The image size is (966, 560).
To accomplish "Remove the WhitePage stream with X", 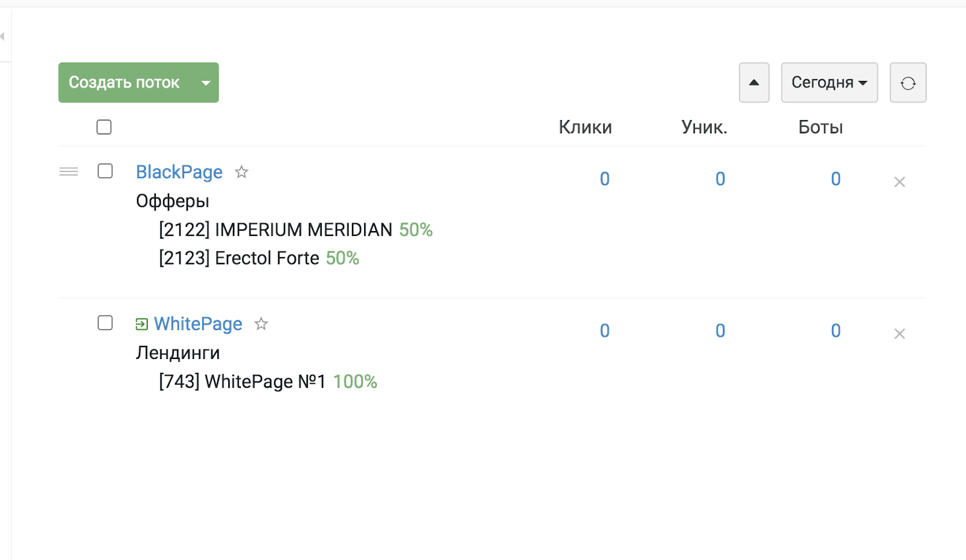I will tap(899, 334).
